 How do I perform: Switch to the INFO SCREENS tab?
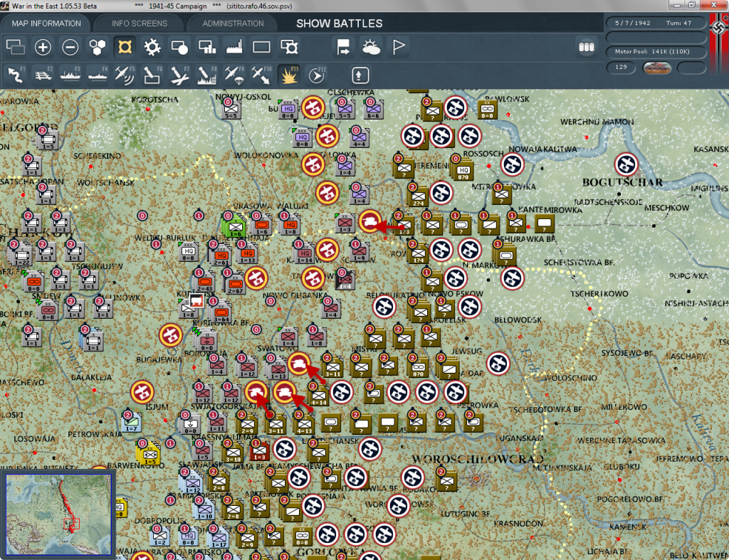coord(139,23)
